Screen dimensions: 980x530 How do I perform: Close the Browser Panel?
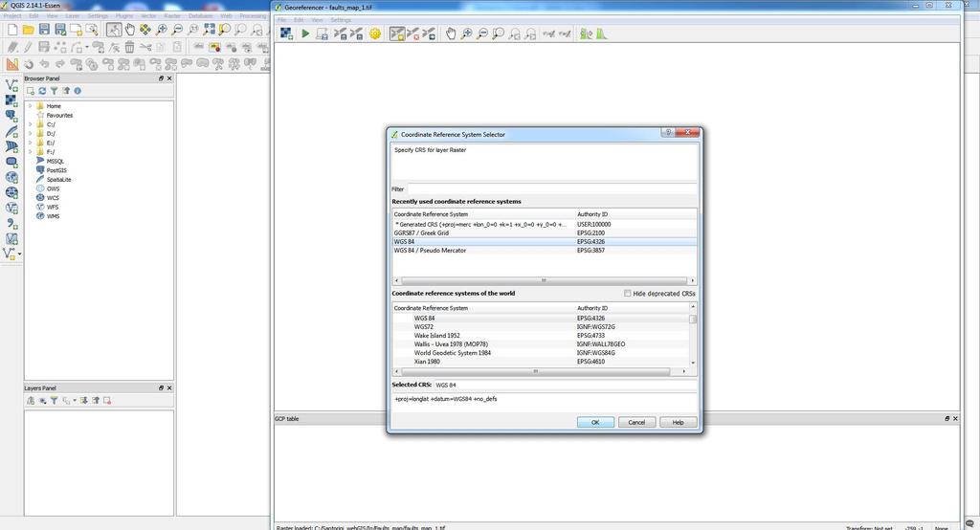point(169,78)
